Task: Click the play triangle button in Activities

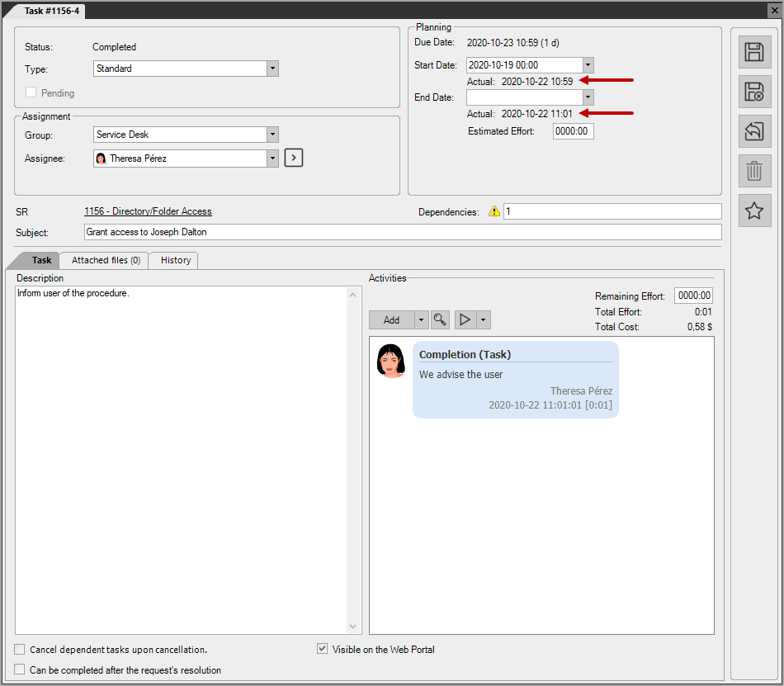Action: click(465, 319)
